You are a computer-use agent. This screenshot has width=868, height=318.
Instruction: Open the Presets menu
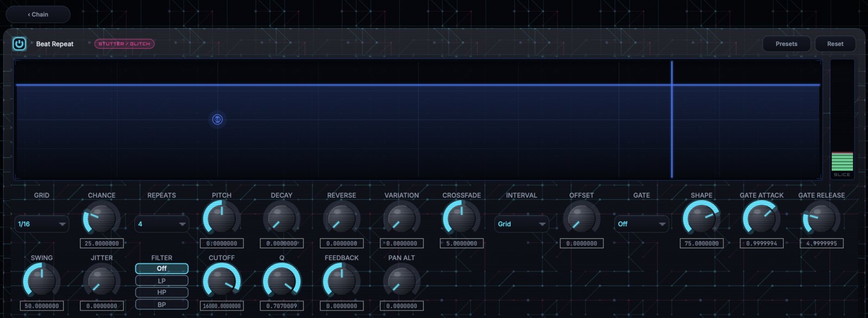787,44
